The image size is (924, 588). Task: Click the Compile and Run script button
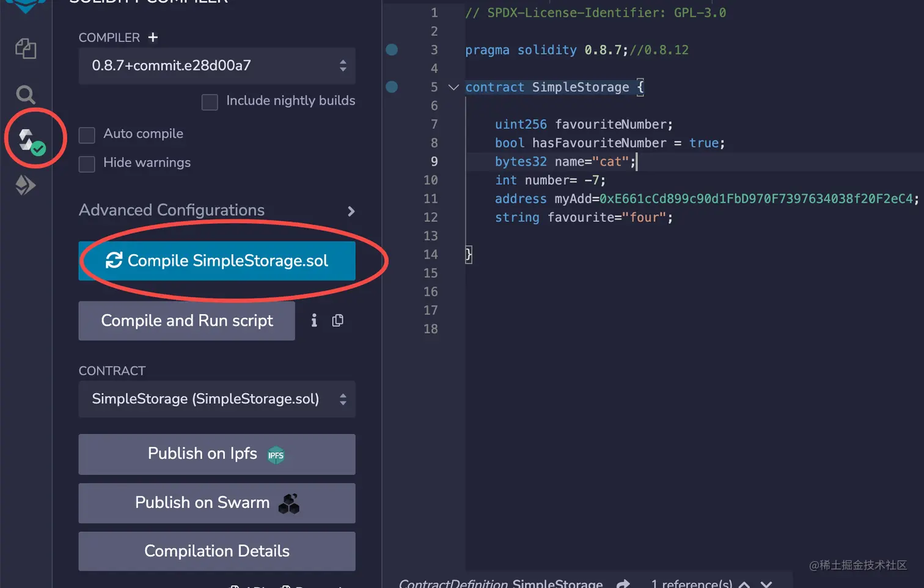[186, 321]
